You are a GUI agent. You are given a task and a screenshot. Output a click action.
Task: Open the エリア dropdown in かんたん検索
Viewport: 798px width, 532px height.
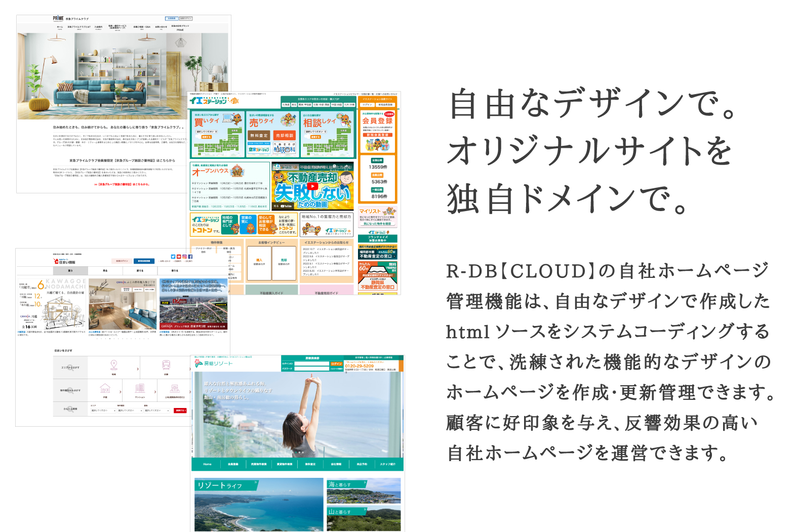[x=103, y=411]
